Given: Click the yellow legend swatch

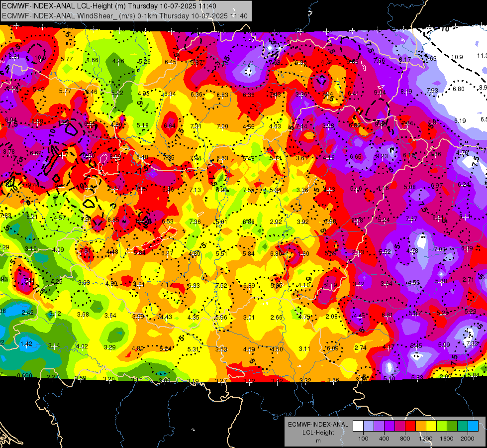Looking at the screenshot, I should (431, 426).
